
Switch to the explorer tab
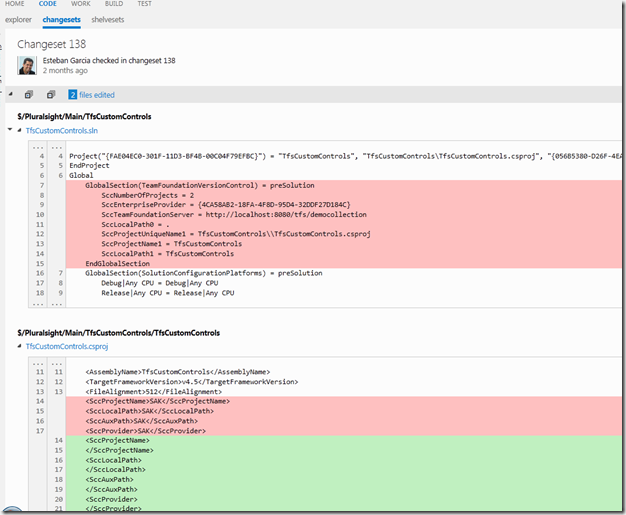point(18,20)
